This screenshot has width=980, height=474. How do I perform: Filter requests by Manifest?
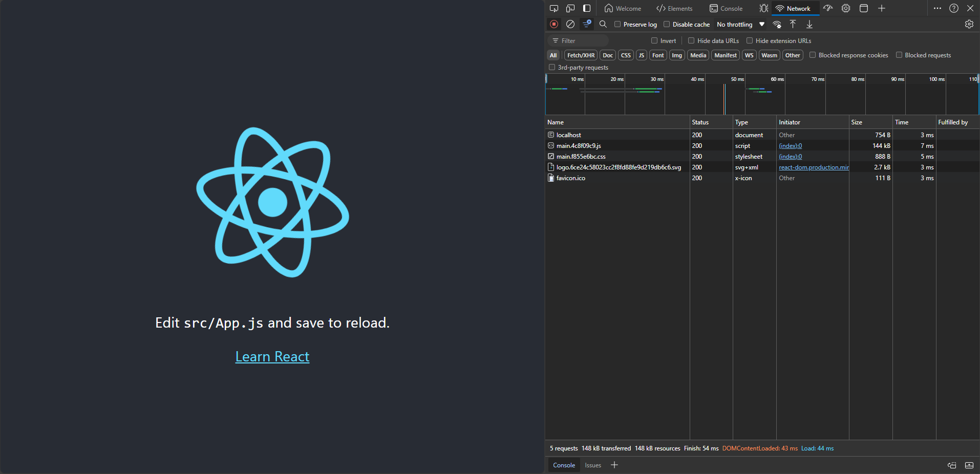coord(726,55)
